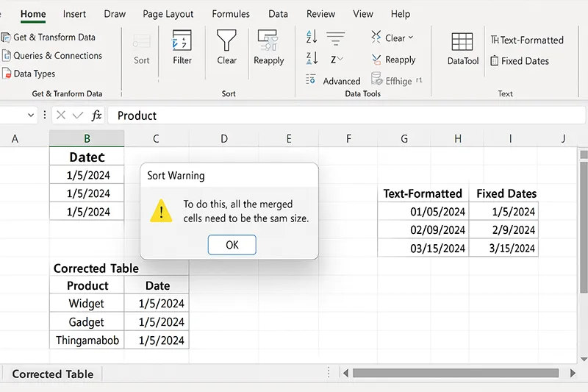Image resolution: width=588 pixels, height=392 pixels.
Task: Click the vertical scrollbar thumb
Action: [584, 227]
